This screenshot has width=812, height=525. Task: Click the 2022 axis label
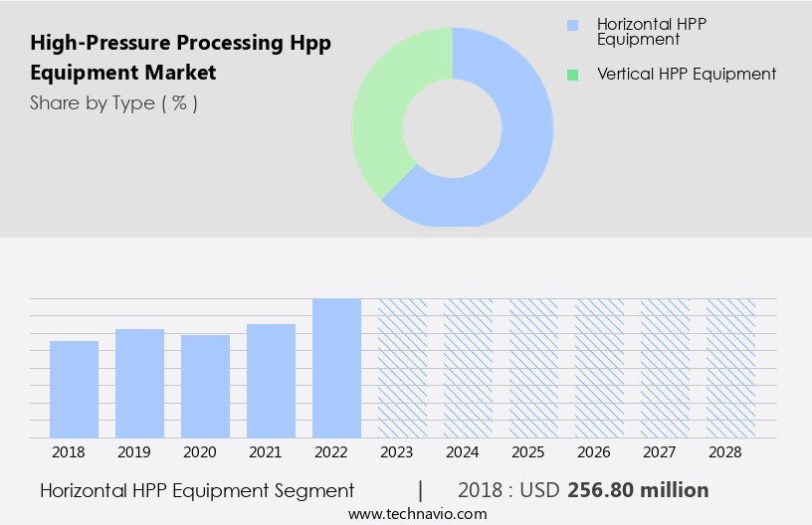(x=331, y=452)
